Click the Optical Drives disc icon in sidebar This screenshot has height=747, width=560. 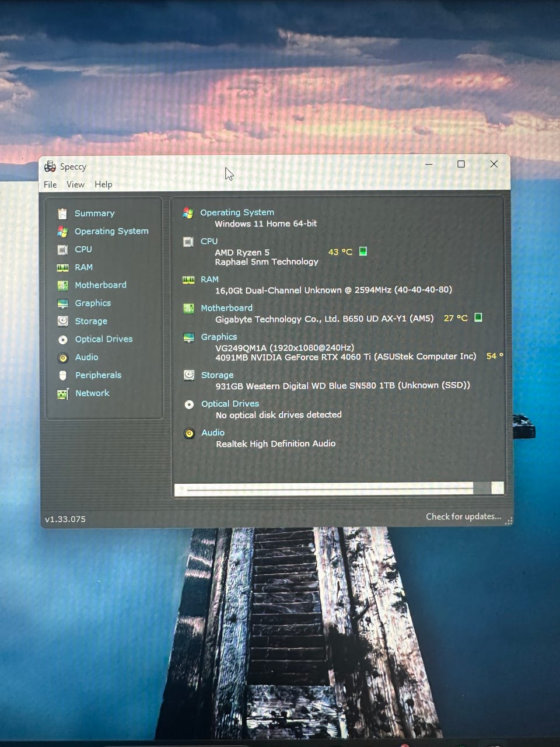63,340
